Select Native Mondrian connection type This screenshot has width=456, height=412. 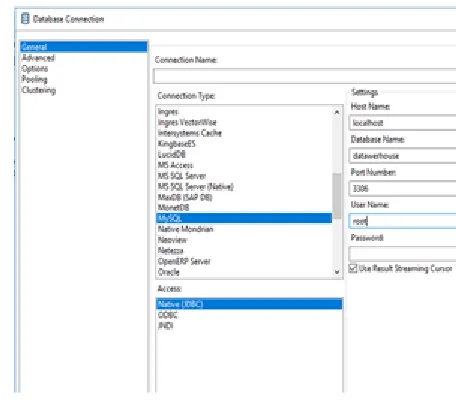185,229
